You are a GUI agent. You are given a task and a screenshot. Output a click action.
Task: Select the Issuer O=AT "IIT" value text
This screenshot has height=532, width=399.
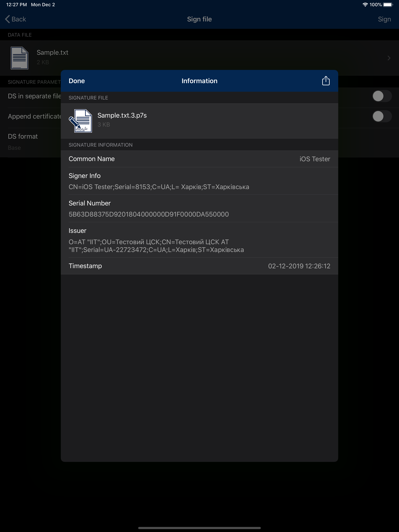point(156,246)
